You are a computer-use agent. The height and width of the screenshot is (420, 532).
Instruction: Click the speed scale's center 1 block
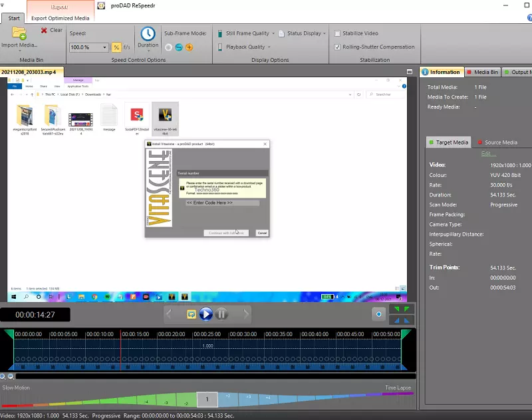[207, 399]
